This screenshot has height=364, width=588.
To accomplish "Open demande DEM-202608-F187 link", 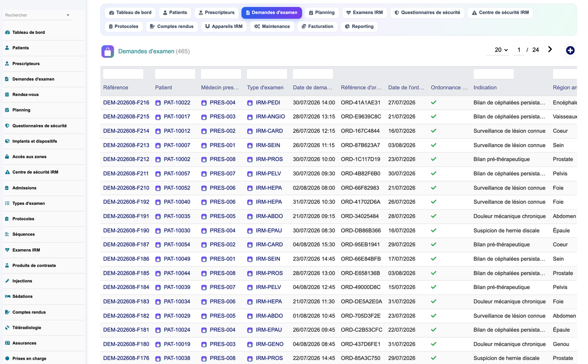I will pos(126,245).
